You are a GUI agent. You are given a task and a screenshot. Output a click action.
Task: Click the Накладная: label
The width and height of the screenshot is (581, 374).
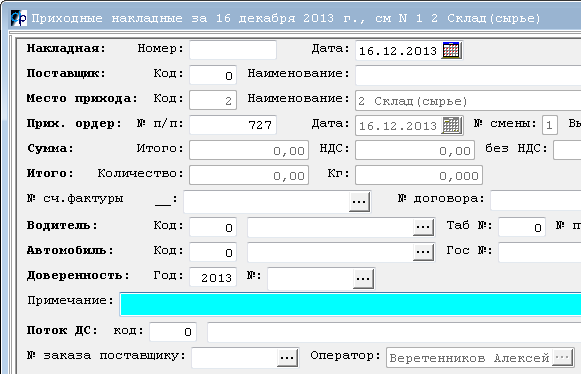point(66,49)
